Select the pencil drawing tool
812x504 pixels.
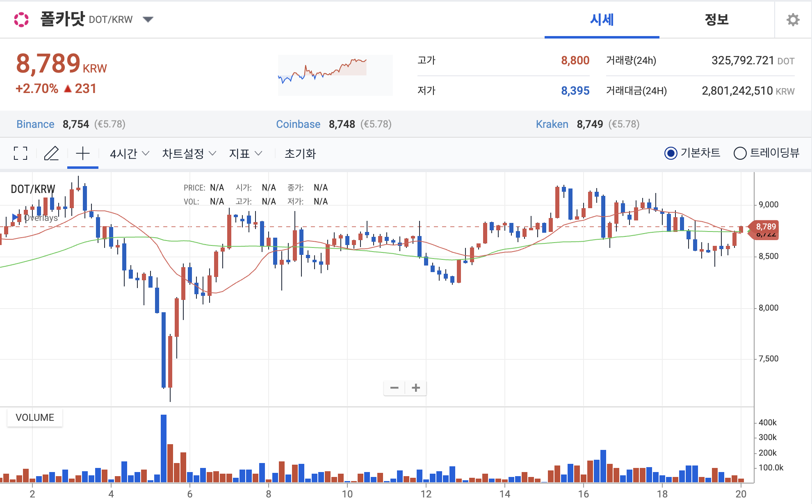point(52,153)
